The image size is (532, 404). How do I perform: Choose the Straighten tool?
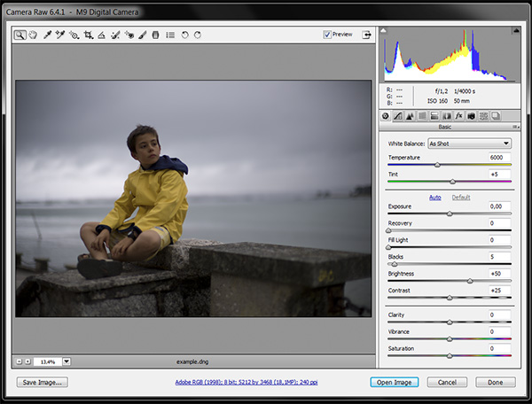click(102, 35)
